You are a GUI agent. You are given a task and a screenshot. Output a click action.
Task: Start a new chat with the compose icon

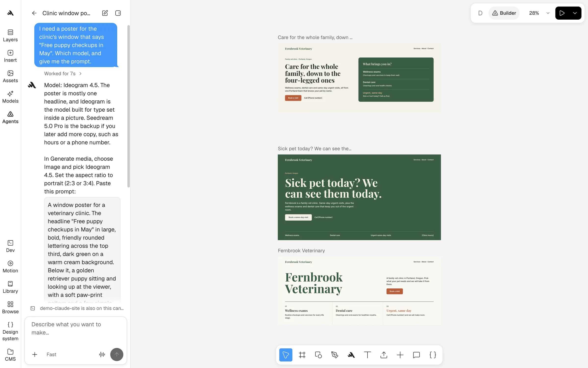tap(105, 13)
